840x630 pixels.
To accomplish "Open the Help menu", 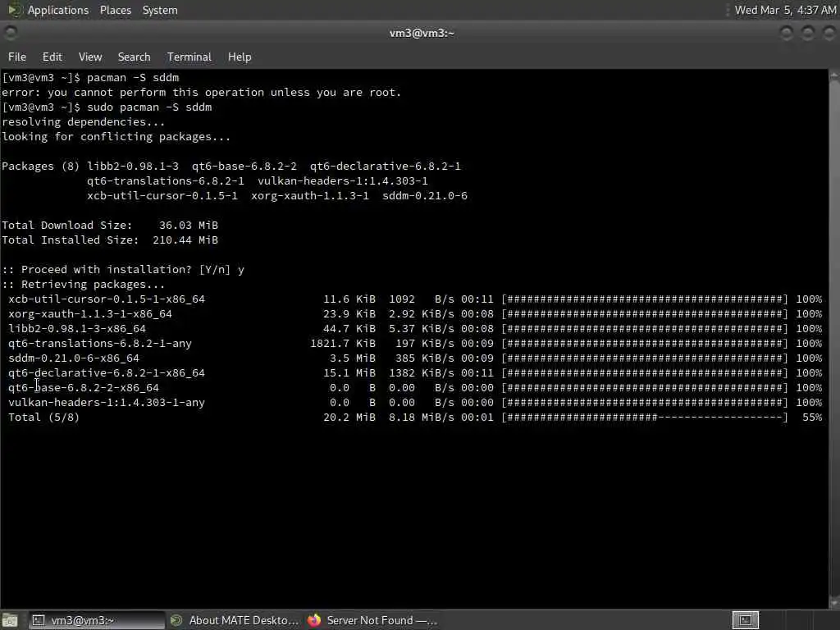I will click(x=240, y=57).
